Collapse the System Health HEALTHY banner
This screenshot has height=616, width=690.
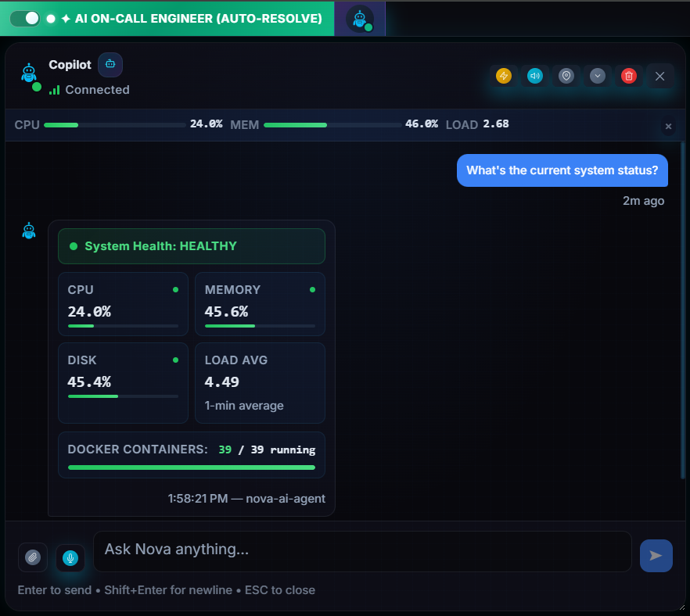191,245
